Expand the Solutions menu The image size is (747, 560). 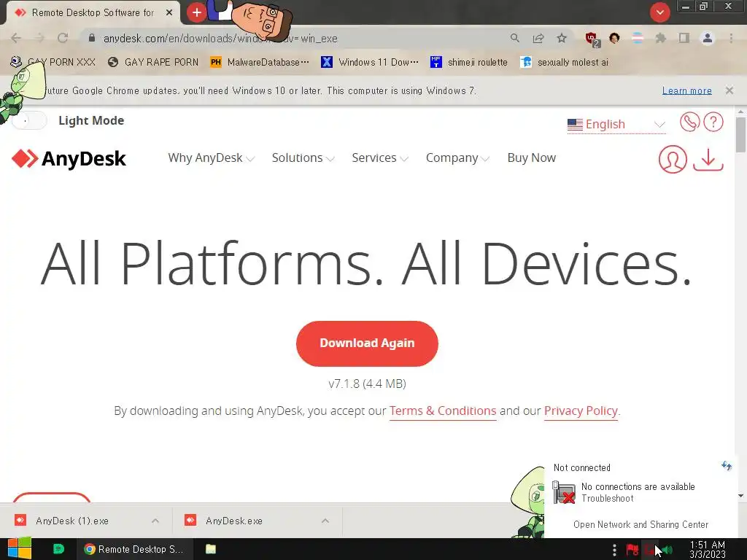pos(303,158)
